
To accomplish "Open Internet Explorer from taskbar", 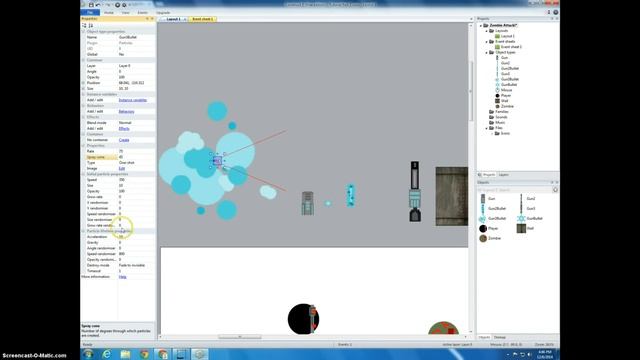I will pyautogui.click(x=107, y=354).
